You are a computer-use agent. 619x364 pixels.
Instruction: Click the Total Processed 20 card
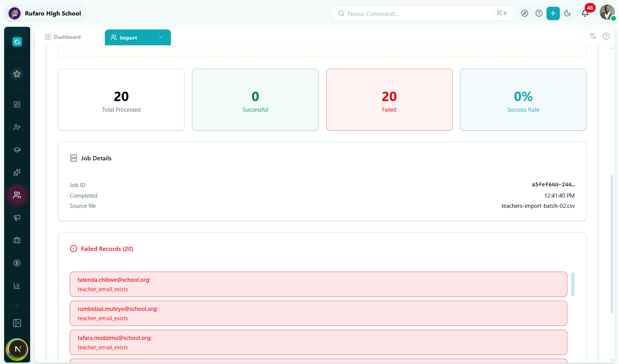(x=121, y=100)
